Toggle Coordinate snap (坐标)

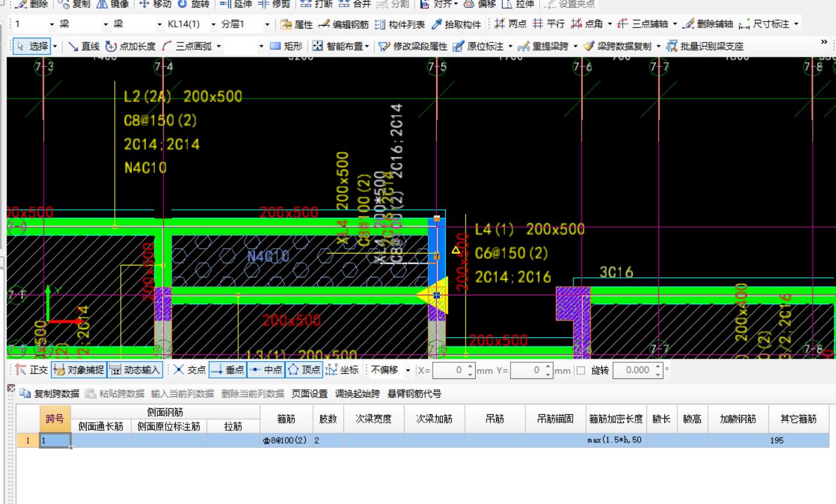pos(342,370)
